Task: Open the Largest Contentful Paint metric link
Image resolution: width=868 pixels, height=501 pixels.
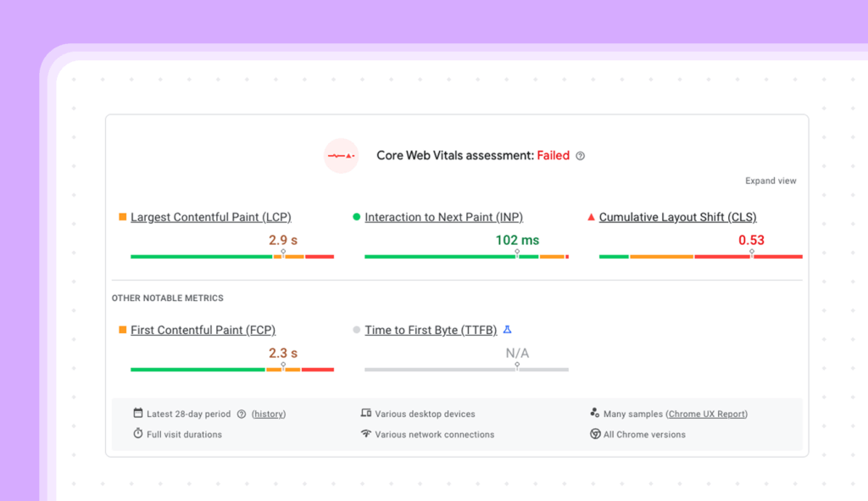Action: coord(210,217)
